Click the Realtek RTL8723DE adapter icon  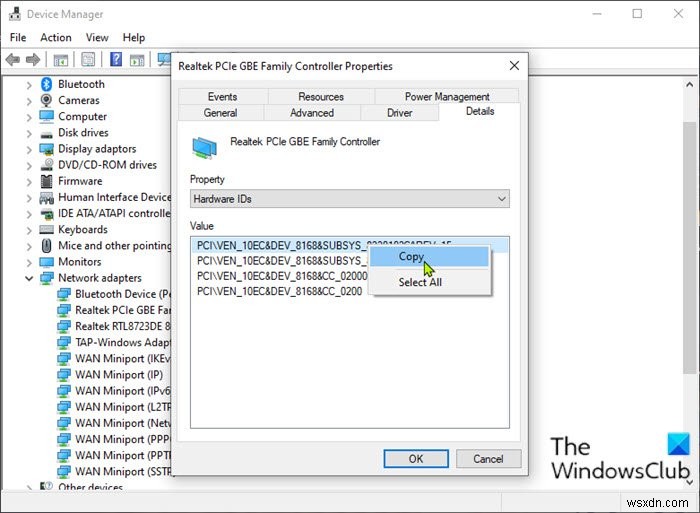point(64,326)
